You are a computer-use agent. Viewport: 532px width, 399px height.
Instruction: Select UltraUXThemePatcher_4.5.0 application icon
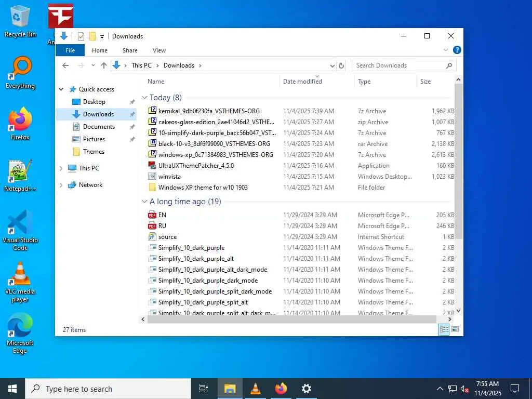[152, 165]
